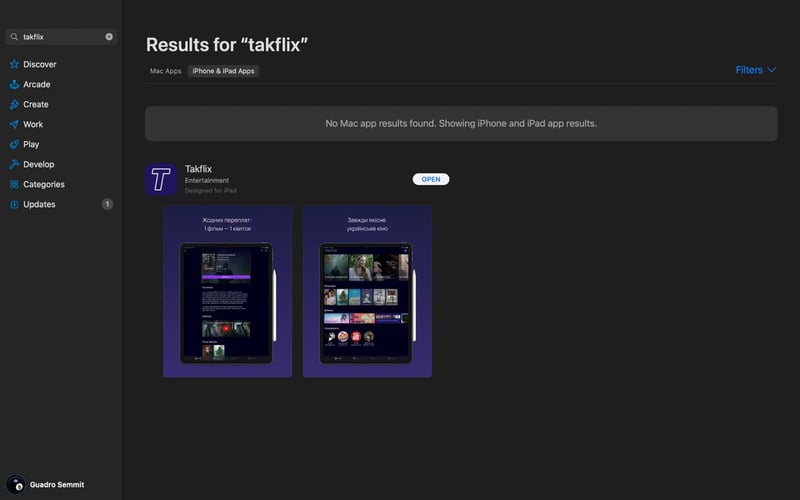This screenshot has height=500, width=800.
Task: Click the Work paper-plane icon
Action: coord(14,124)
